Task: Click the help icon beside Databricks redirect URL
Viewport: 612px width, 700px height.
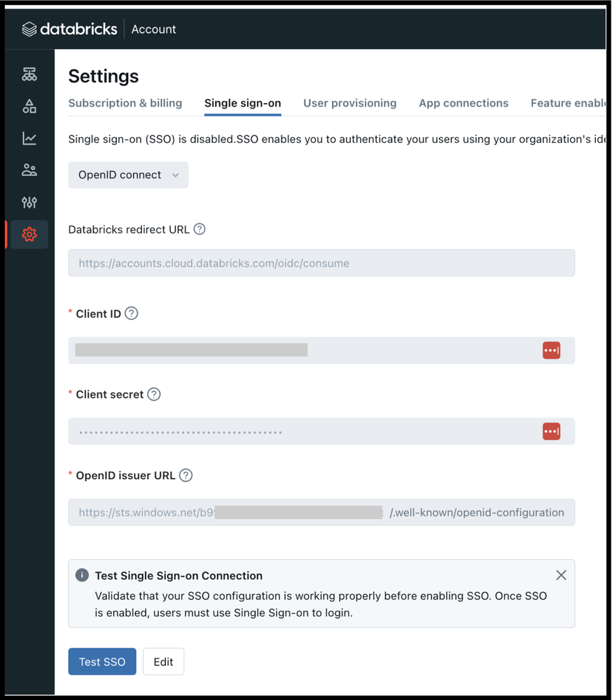Action: click(x=200, y=229)
